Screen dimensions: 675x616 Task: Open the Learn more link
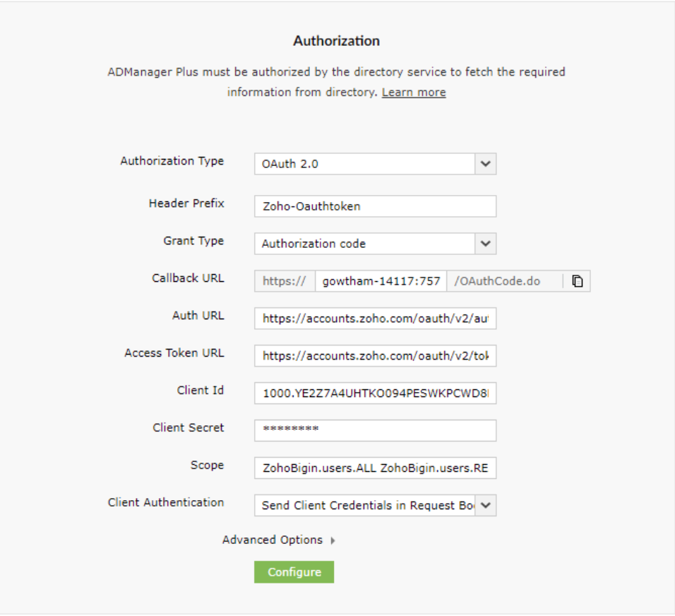point(414,93)
